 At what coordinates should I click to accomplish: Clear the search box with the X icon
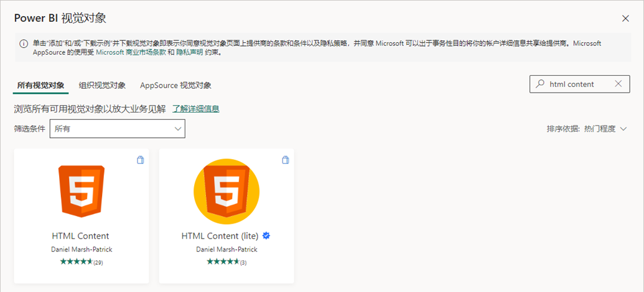tap(618, 84)
